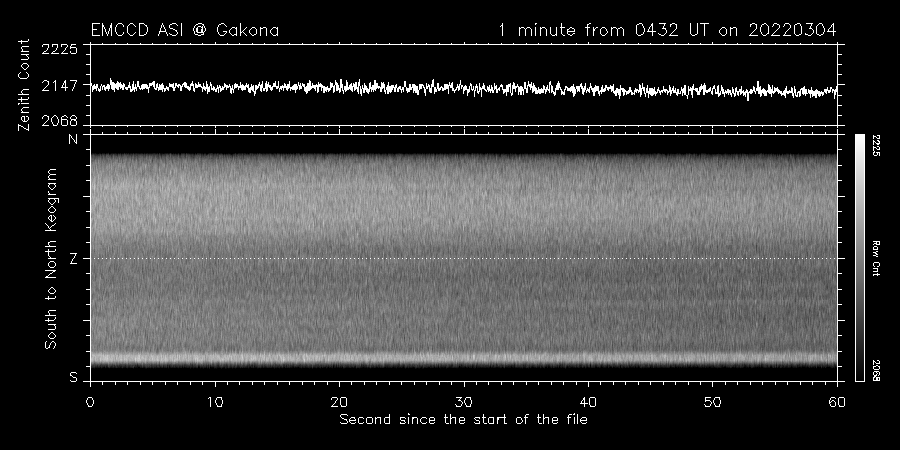The width and height of the screenshot is (900, 450).
Task: Click the dotted zenith line in keogram
Action: click(x=464, y=258)
